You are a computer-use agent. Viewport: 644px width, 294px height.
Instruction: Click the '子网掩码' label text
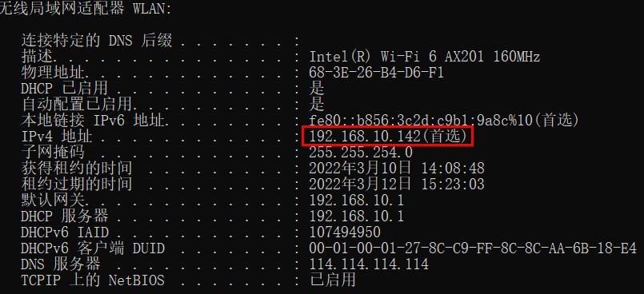(x=53, y=152)
